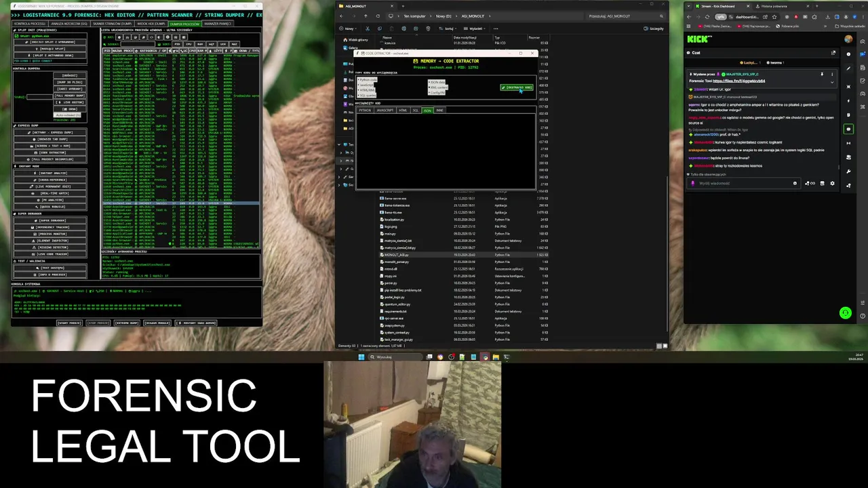
Task: Open the three-dot more options in File Explorer
Action: tap(496, 28)
